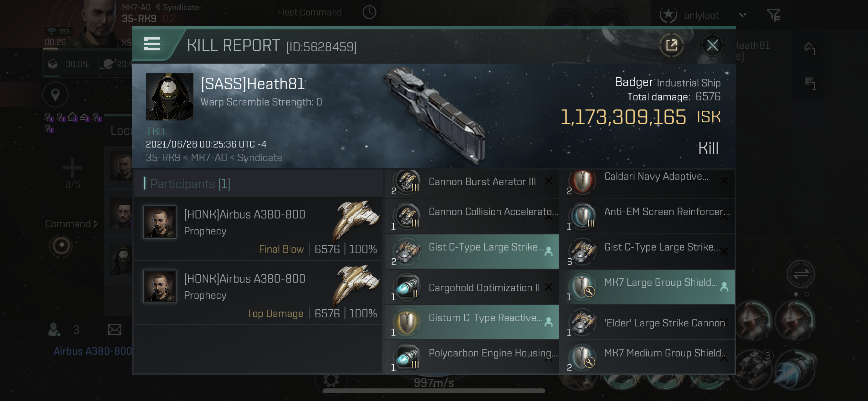The width and height of the screenshot is (868, 401).
Task: Click the speed bar below 997m/s
Action: (x=434, y=391)
